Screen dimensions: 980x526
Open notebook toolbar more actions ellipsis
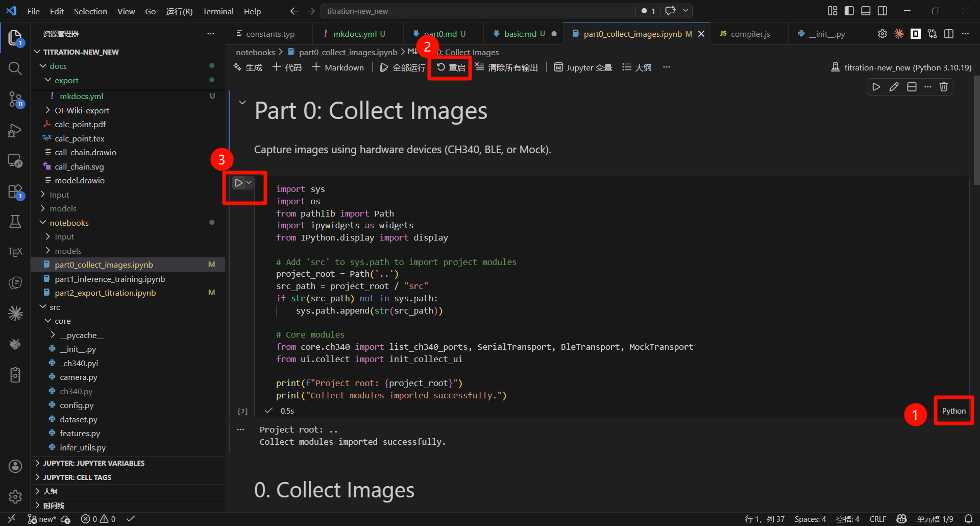(666, 67)
